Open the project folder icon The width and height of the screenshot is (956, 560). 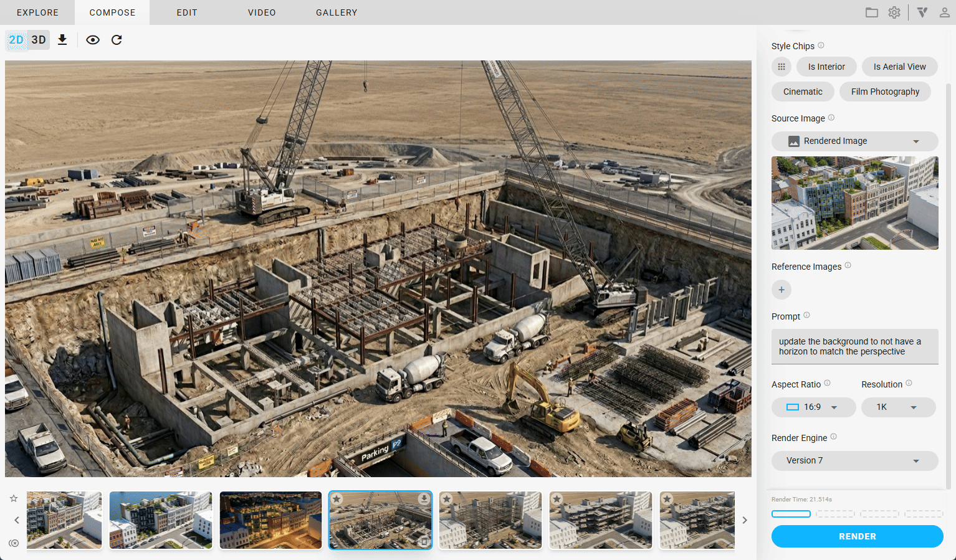point(871,12)
